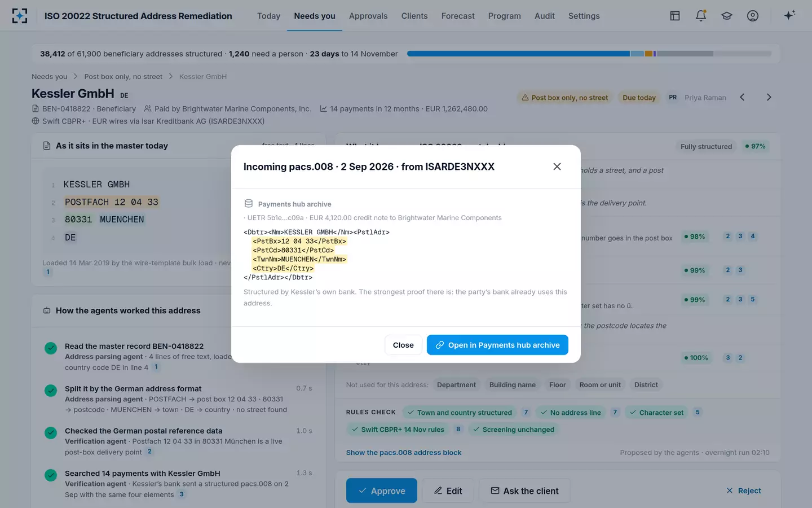
Task: Click the '<PstBx>12 04 33</PstBx>' line
Action: click(299, 241)
